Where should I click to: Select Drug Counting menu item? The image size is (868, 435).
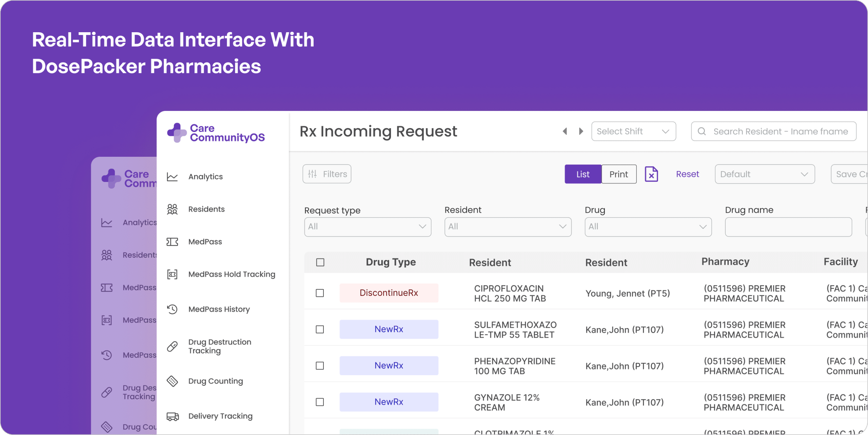tap(216, 381)
